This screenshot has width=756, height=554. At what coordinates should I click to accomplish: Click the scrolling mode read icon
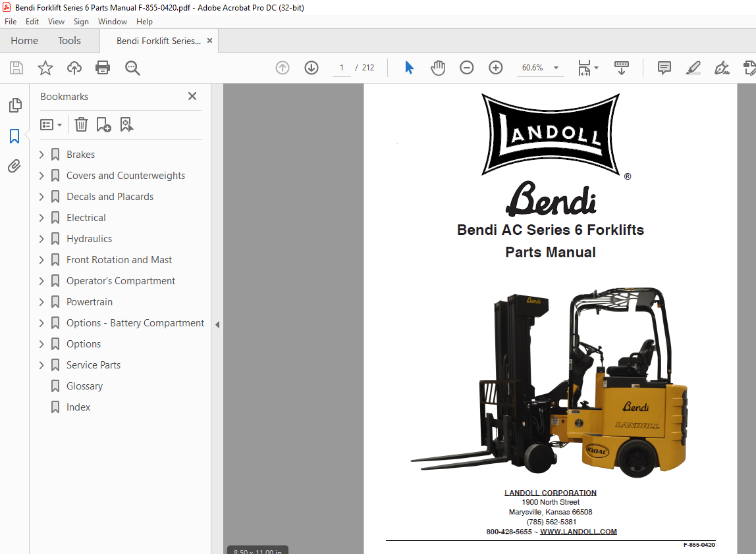click(622, 68)
